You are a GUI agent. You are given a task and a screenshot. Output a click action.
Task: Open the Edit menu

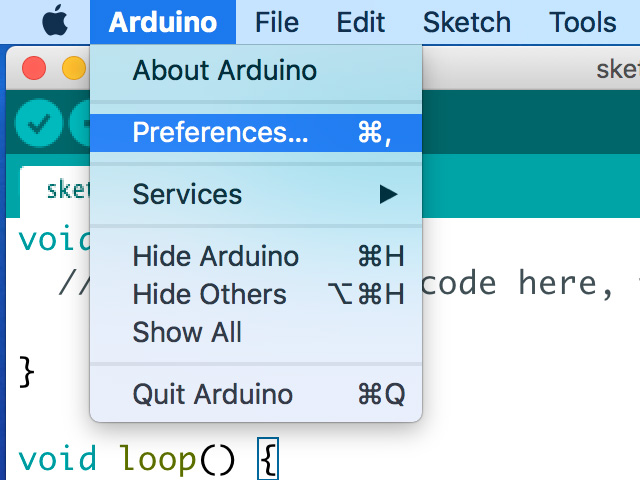point(361,22)
